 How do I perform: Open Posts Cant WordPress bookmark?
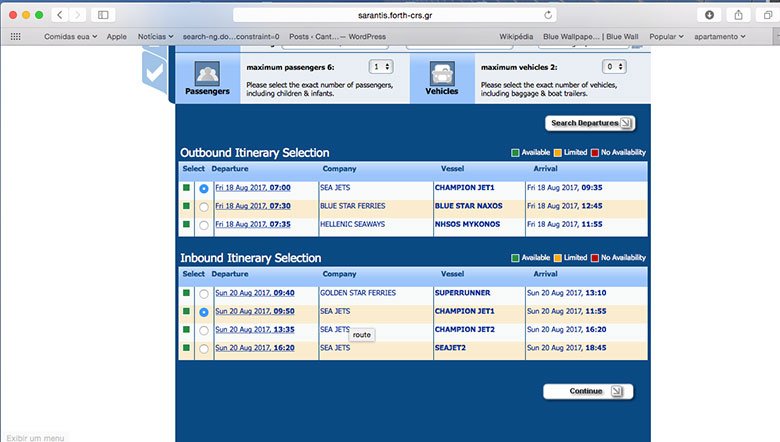(337, 36)
